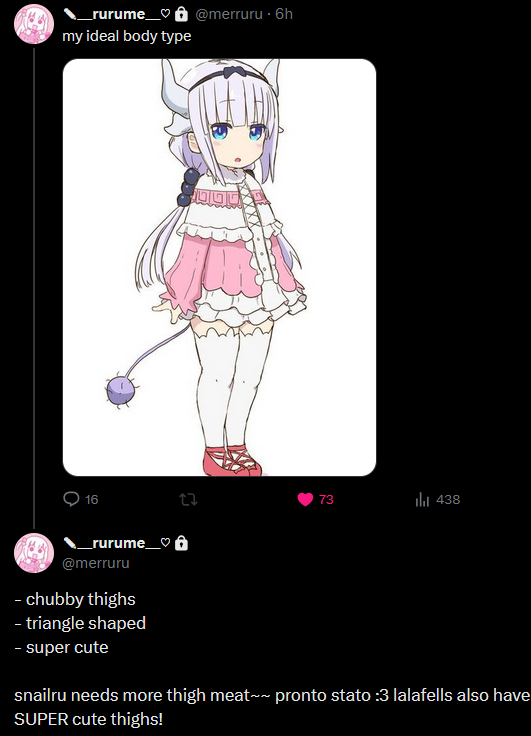Screen dimensions: 531x736
Task: Open the @merruru handle in the top tweet
Action: 228,14
